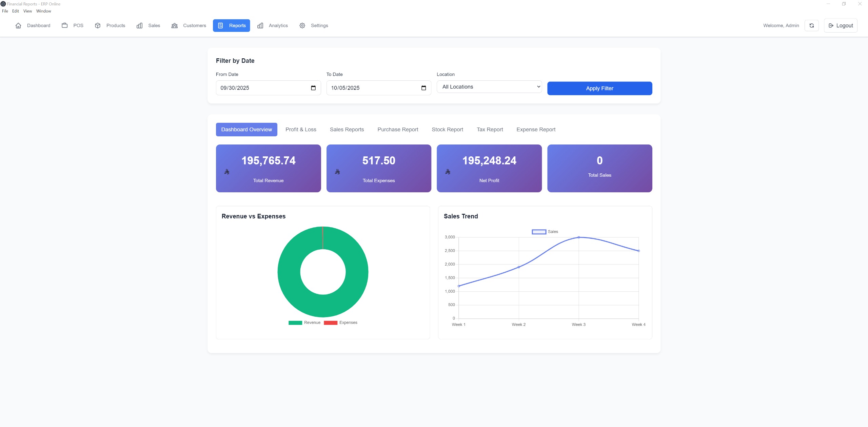Click the Customers people icon
868x427 pixels.
coord(174,25)
